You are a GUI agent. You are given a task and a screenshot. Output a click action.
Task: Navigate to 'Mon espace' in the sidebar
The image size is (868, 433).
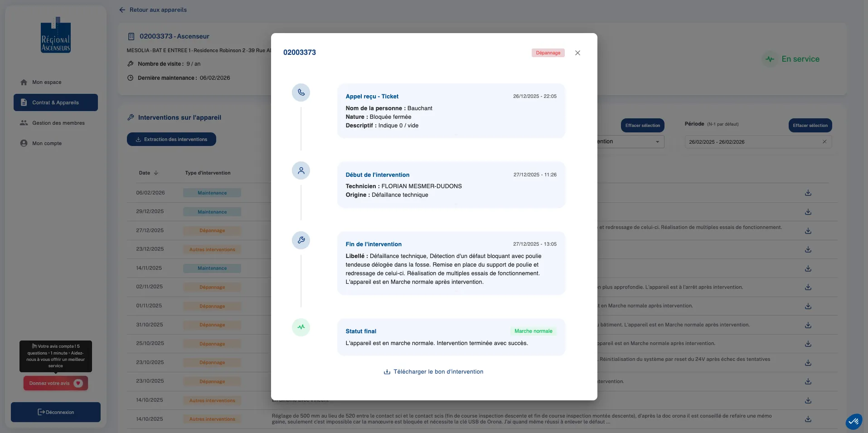(x=46, y=82)
